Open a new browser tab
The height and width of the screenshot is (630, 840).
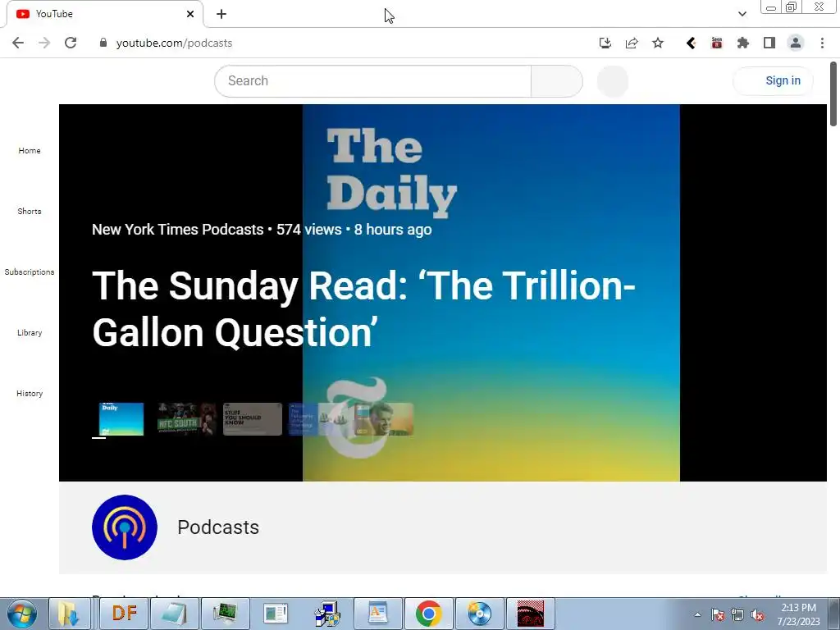[x=221, y=14]
